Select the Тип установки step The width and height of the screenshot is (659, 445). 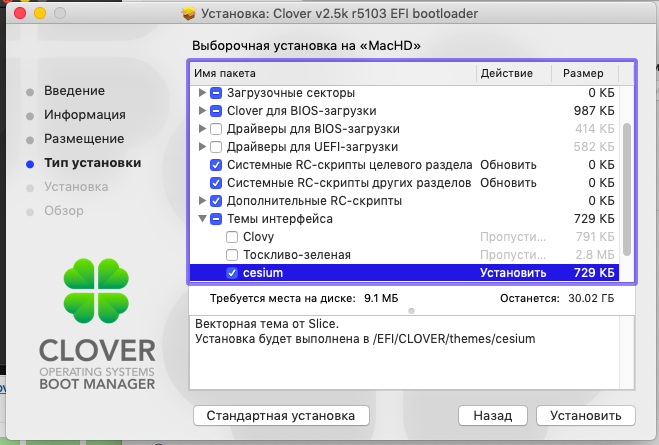(x=92, y=163)
